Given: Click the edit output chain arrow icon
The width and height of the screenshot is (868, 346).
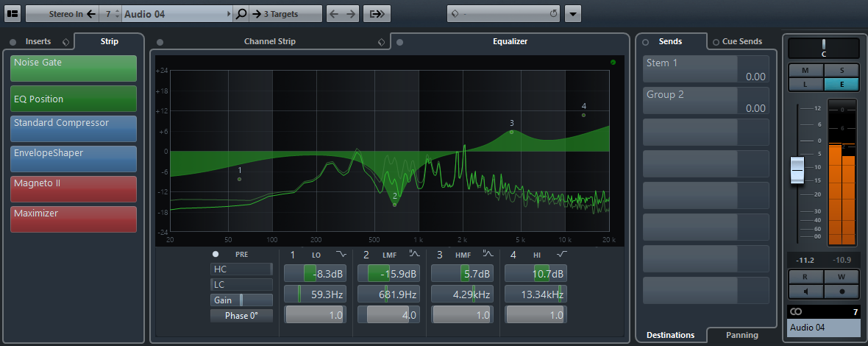Looking at the screenshot, I should click(x=377, y=14).
